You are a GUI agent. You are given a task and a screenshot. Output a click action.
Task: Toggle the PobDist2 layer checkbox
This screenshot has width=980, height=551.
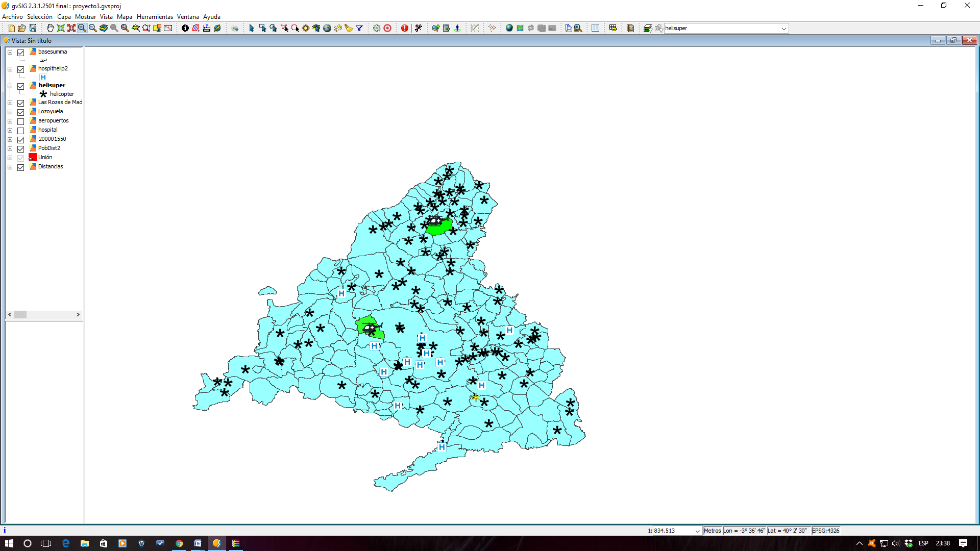pos(21,149)
